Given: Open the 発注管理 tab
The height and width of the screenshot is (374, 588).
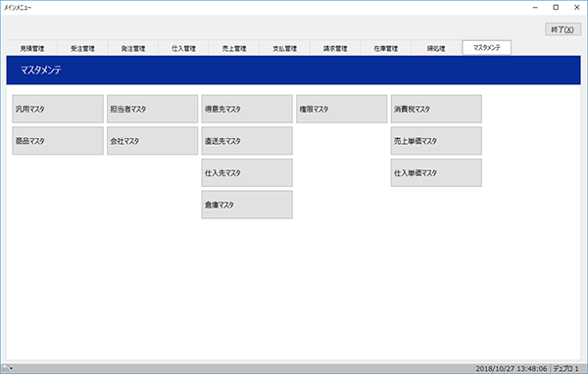Looking at the screenshot, I should tap(133, 48).
